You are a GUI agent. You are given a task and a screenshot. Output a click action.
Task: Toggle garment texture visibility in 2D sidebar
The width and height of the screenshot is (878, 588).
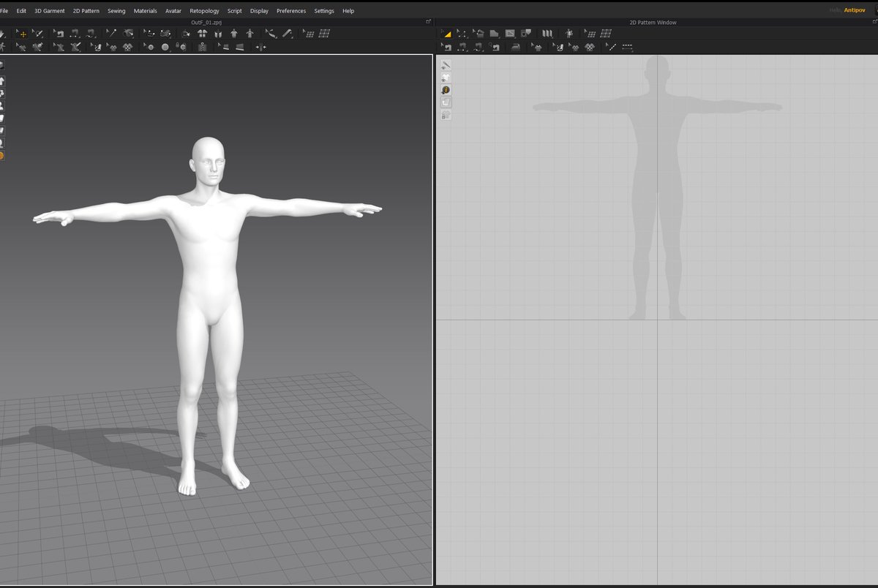point(446,77)
